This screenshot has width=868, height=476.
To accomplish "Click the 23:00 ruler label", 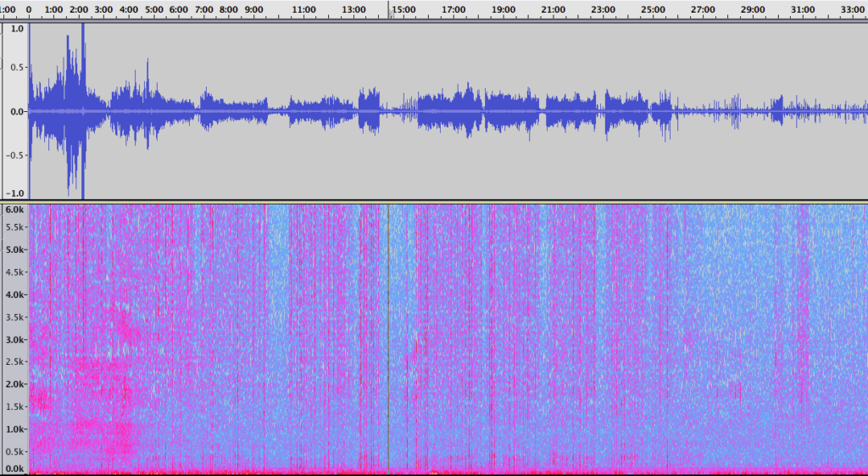I will pyautogui.click(x=603, y=9).
